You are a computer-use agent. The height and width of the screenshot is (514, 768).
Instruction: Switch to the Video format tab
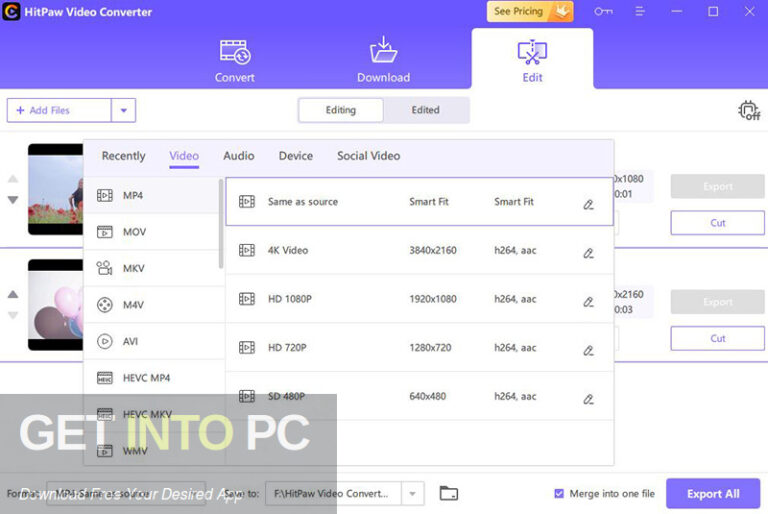click(x=184, y=156)
